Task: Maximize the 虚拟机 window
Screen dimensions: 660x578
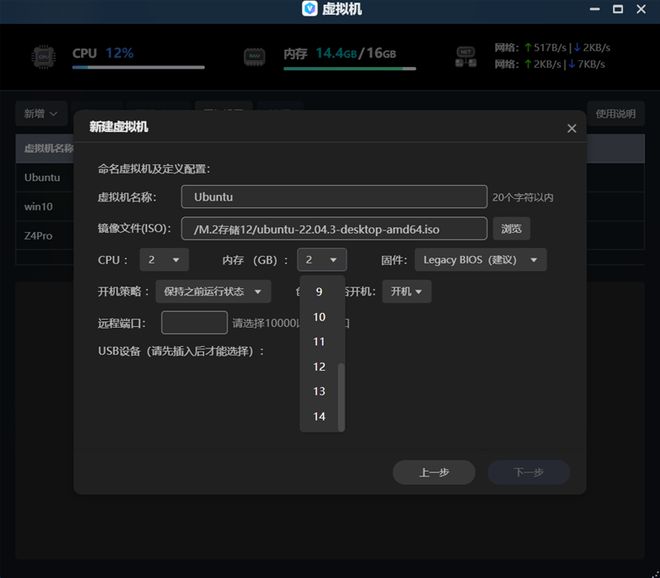Action: click(617, 9)
